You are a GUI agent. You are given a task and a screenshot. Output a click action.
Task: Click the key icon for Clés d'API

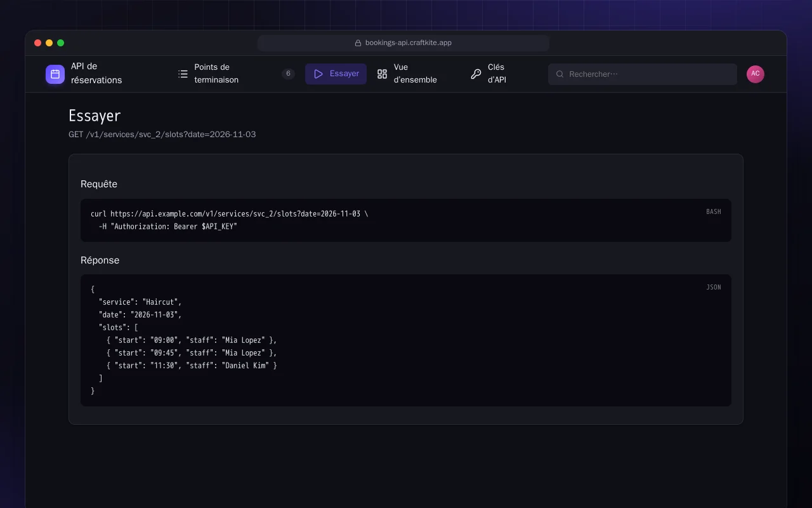click(x=476, y=74)
